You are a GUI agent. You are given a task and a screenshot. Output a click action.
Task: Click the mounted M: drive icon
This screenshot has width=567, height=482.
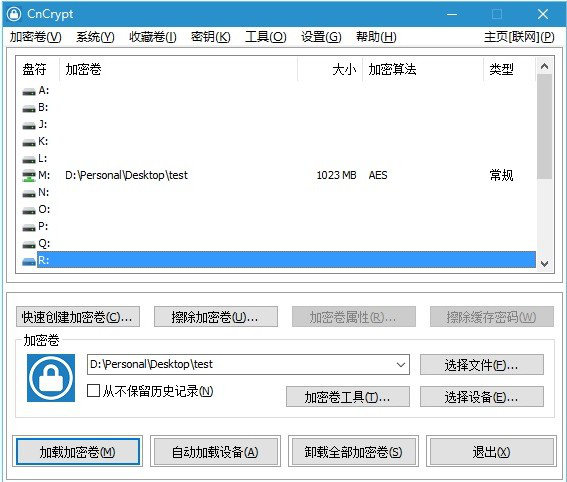click(x=29, y=176)
